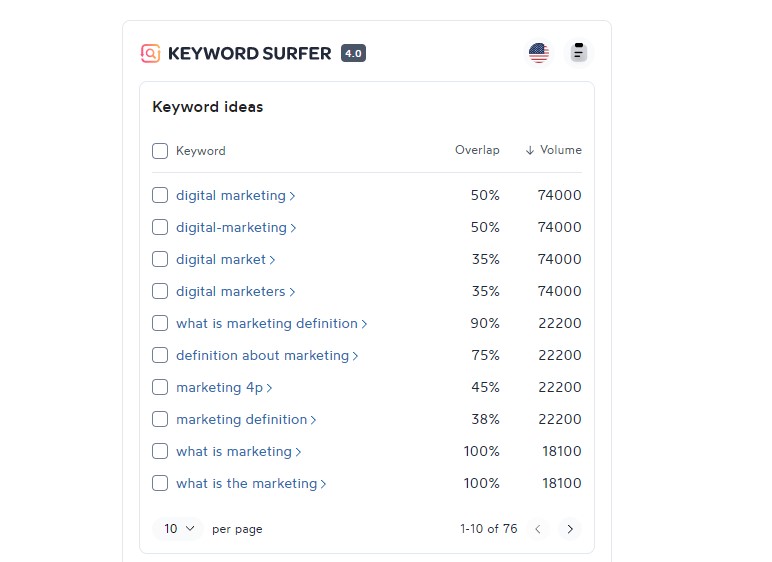Open the US flag country selector
The height and width of the screenshot is (562, 772).
539,53
